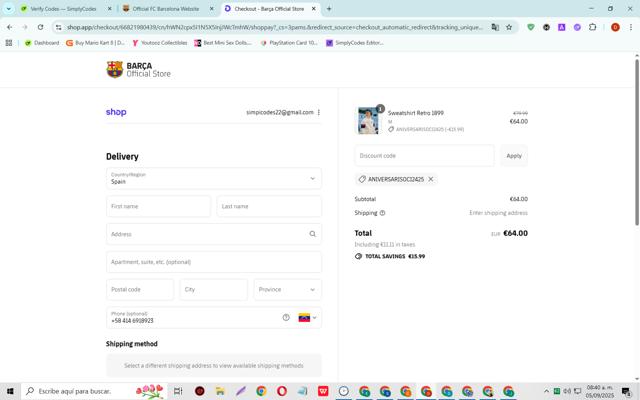This screenshot has width=640, height=400.
Task: Close the Official FC Barcelona Website tab
Action: point(211,9)
